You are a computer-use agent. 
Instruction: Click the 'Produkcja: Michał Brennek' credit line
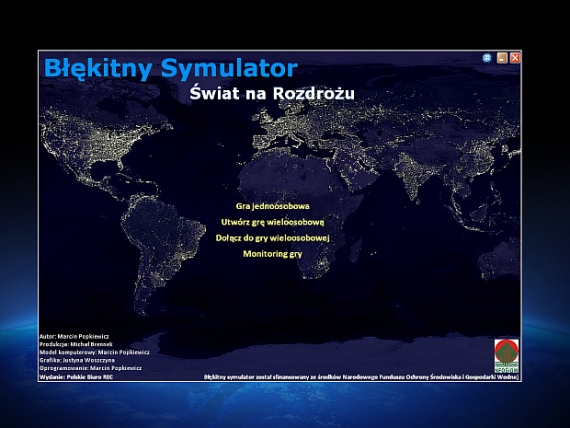[76, 344]
